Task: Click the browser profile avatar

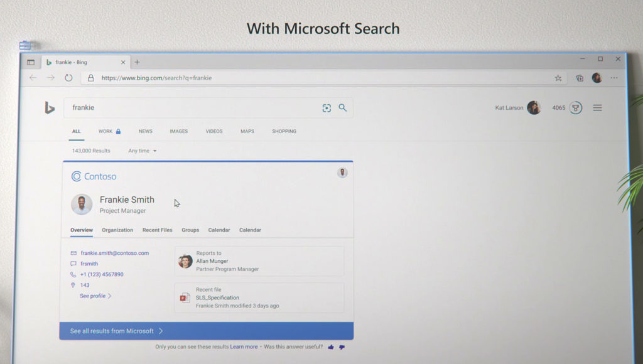Action: 597,77
